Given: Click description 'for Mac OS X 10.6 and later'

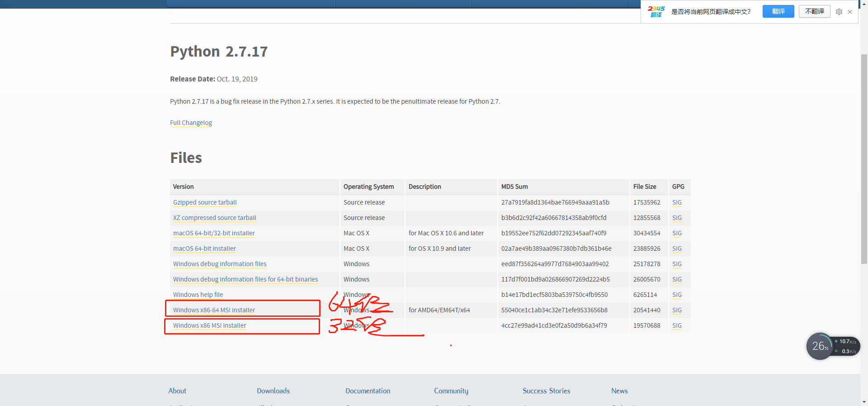Looking at the screenshot, I should (x=446, y=233).
